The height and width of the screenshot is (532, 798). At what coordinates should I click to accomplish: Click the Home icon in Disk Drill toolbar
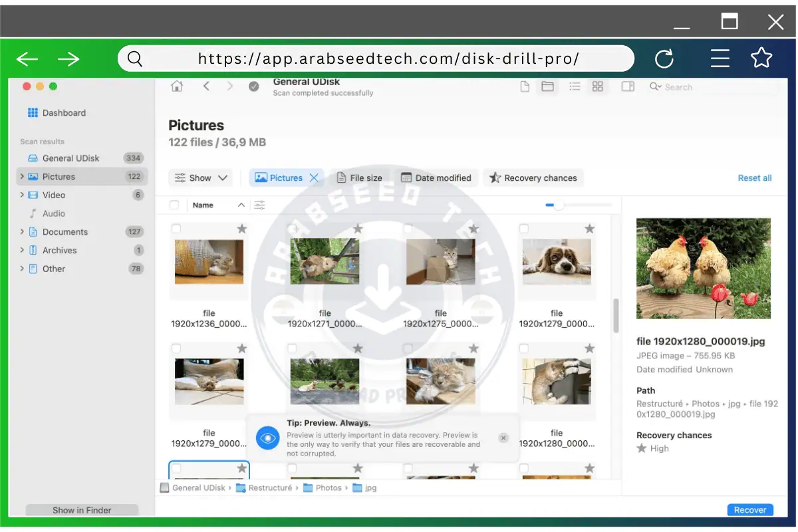pyautogui.click(x=177, y=86)
